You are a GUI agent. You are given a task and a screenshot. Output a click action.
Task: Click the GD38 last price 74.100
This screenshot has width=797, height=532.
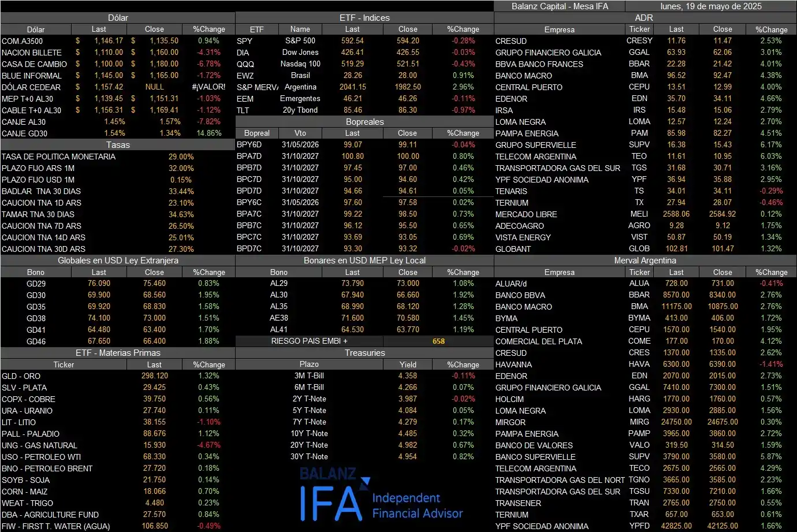click(99, 318)
